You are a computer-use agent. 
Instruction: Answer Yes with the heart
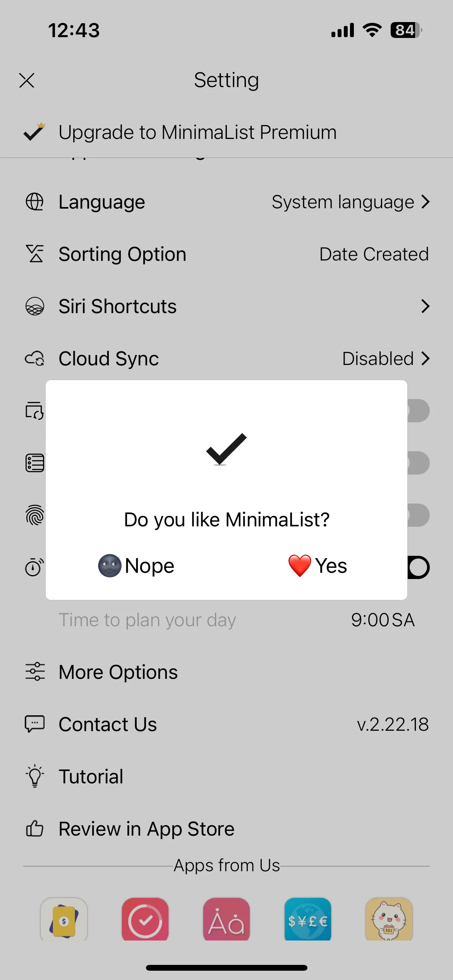317,565
